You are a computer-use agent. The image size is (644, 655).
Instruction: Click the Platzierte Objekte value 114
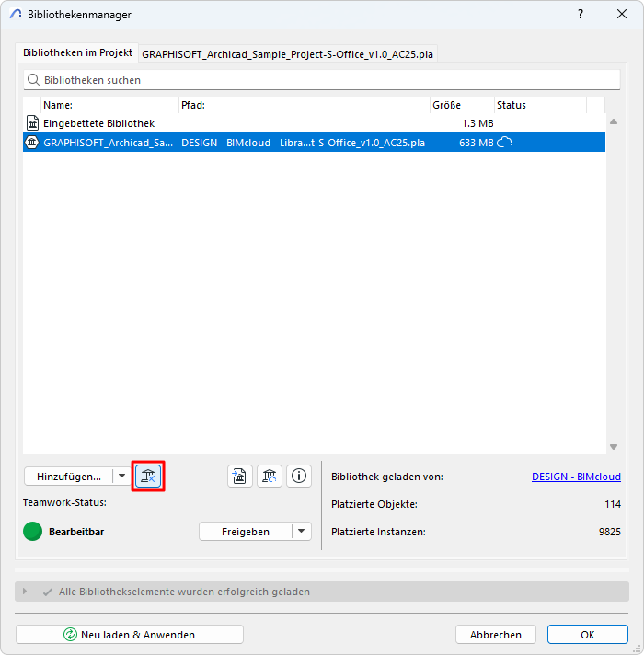click(613, 504)
